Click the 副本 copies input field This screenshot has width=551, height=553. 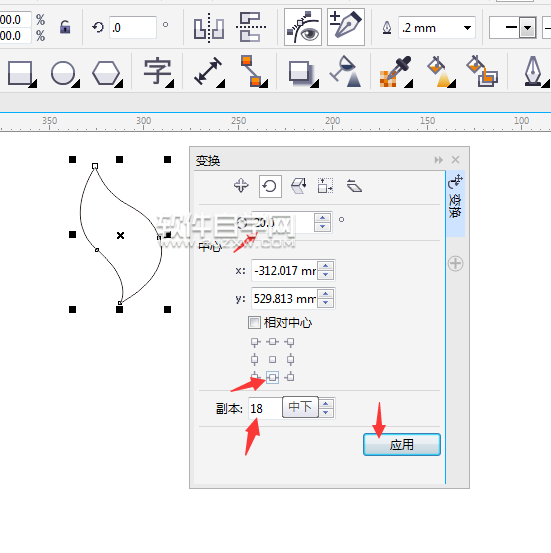265,408
